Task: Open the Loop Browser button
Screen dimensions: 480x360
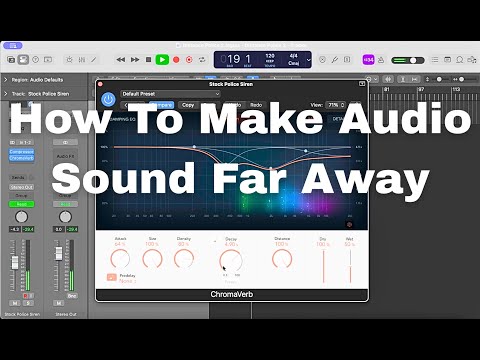Action: (x=460, y=60)
